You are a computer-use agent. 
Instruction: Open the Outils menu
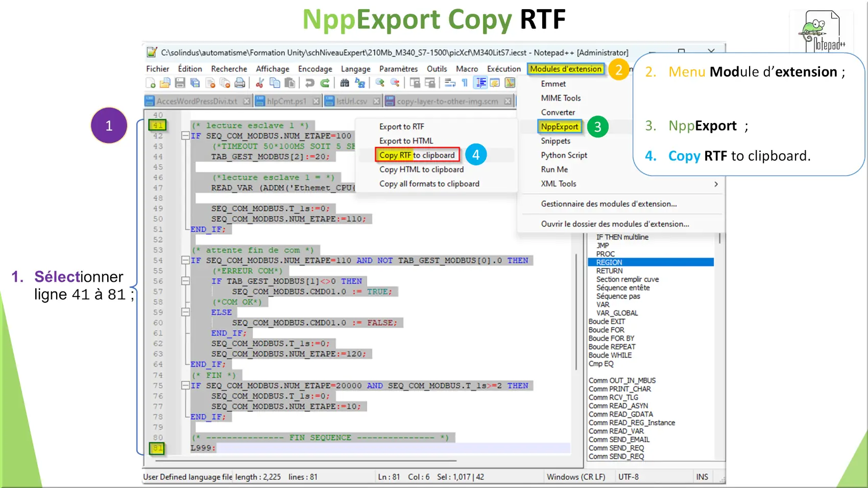click(437, 69)
